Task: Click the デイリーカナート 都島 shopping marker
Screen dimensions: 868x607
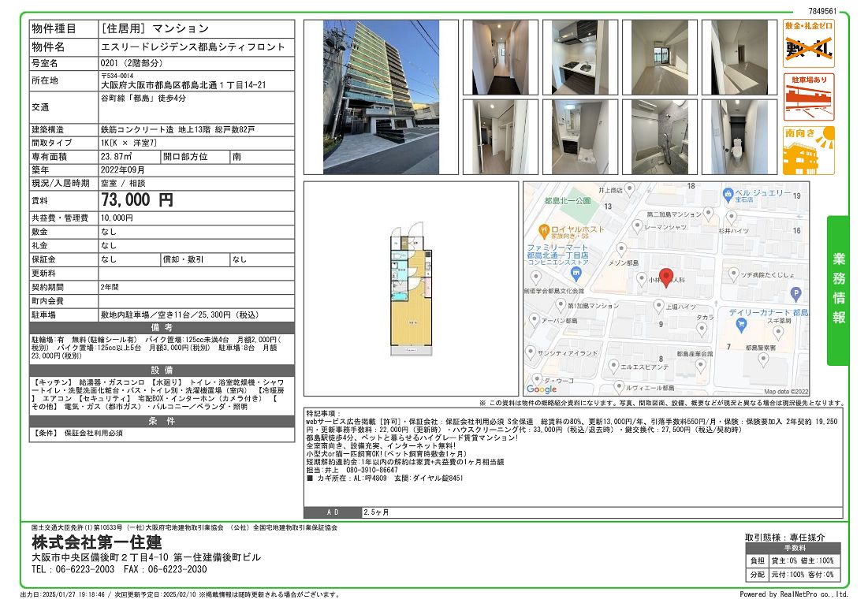Action: pos(741,326)
